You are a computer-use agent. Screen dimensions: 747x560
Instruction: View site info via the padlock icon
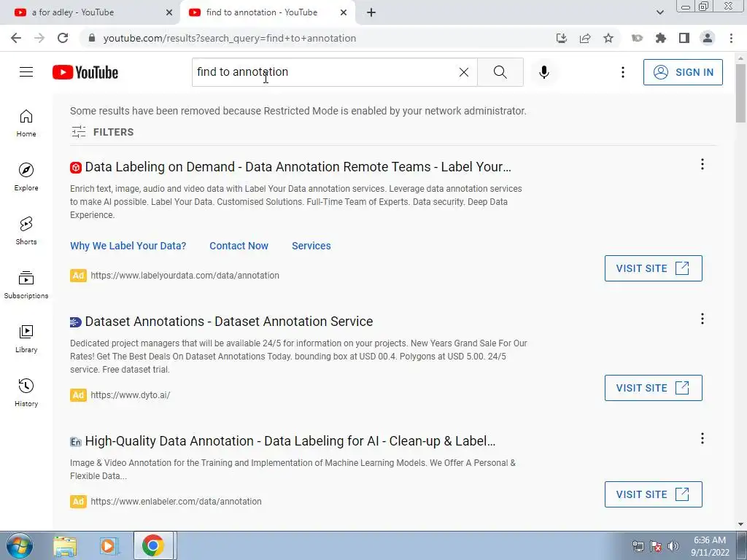[92, 38]
